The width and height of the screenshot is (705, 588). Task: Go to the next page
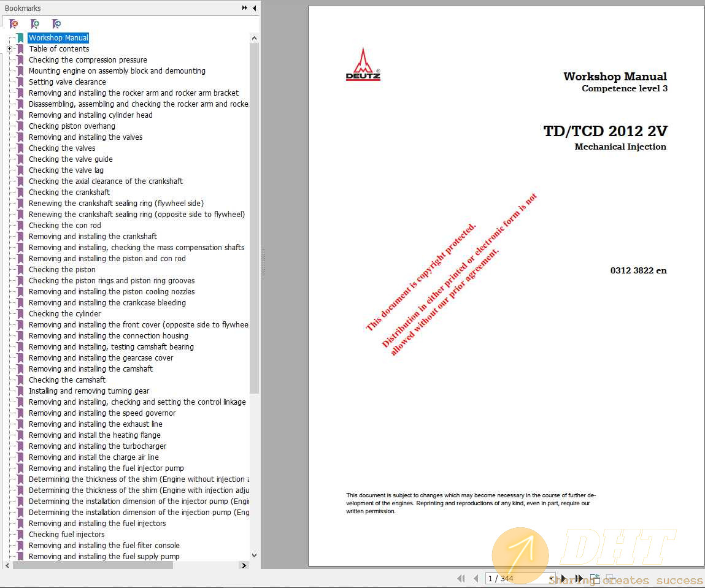563,579
